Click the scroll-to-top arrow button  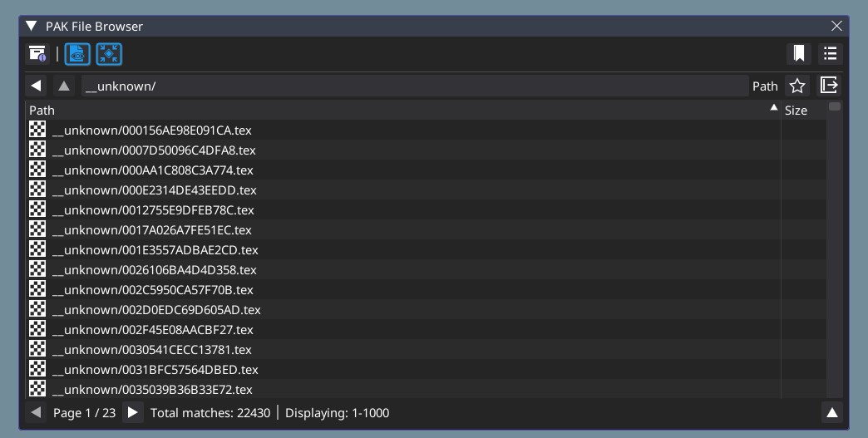click(831, 412)
